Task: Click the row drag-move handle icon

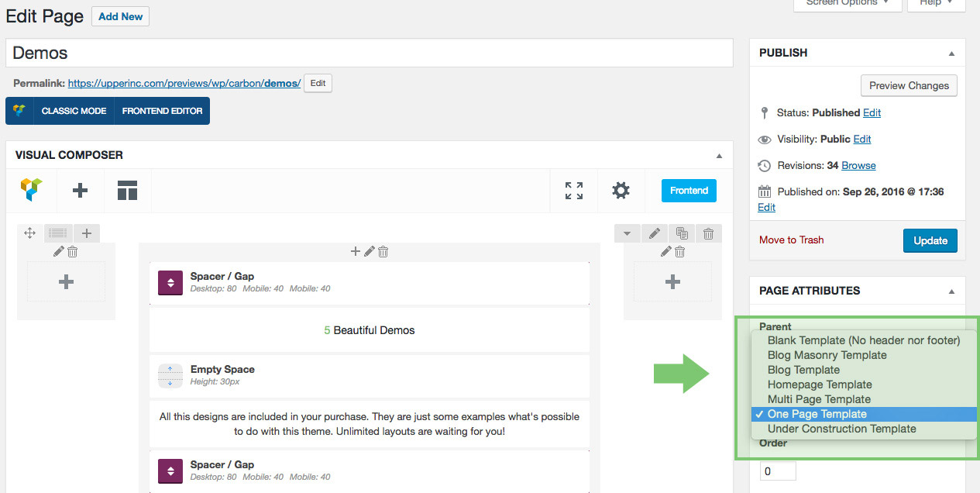Action: (x=30, y=233)
